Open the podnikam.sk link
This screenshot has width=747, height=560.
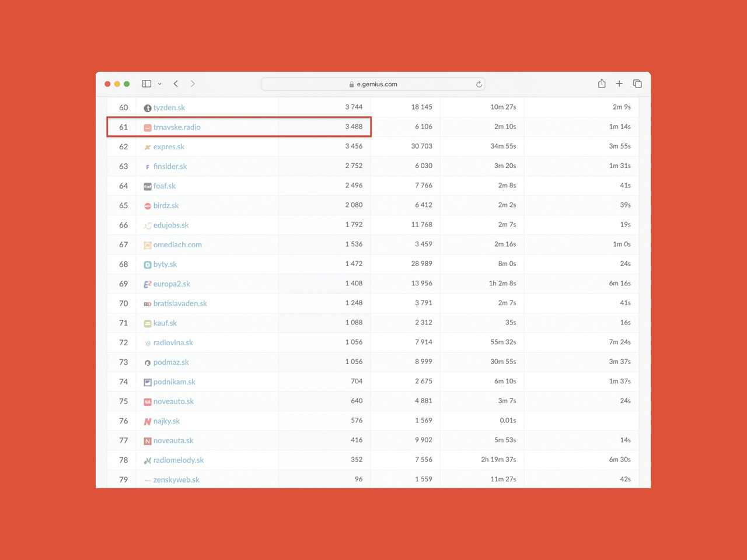click(x=174, y=382)
